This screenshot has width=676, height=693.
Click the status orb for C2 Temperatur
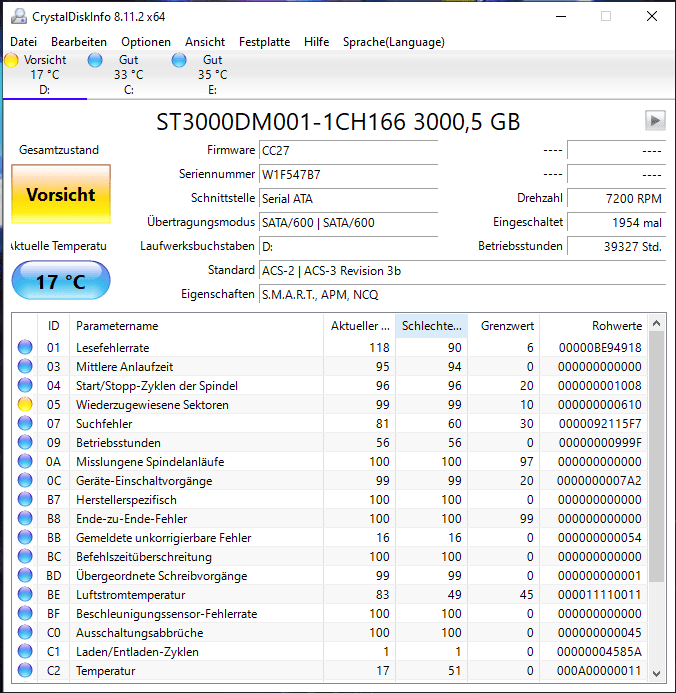(25, 670)
